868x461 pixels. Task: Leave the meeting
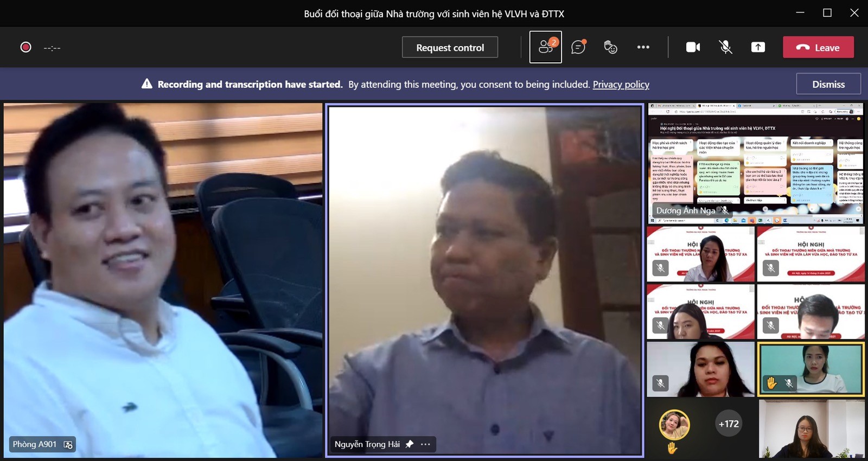pyautogui.click(x=818, y=47)
